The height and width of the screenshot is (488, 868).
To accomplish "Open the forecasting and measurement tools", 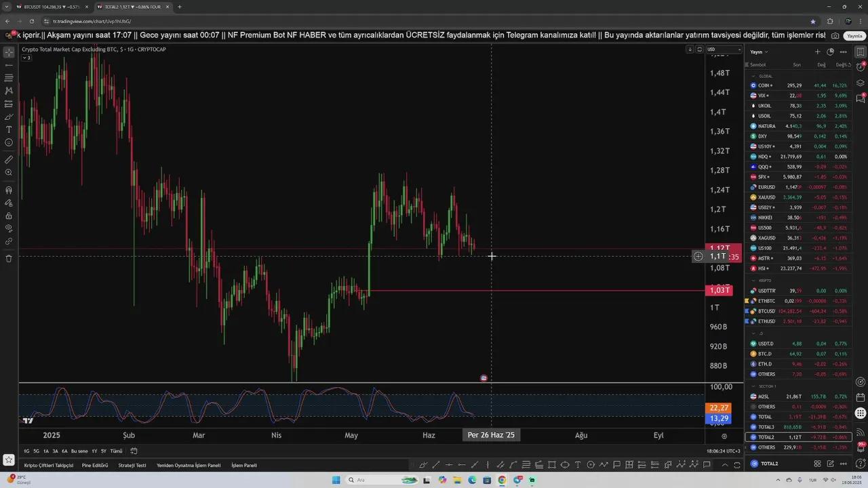I will [9, 104].
